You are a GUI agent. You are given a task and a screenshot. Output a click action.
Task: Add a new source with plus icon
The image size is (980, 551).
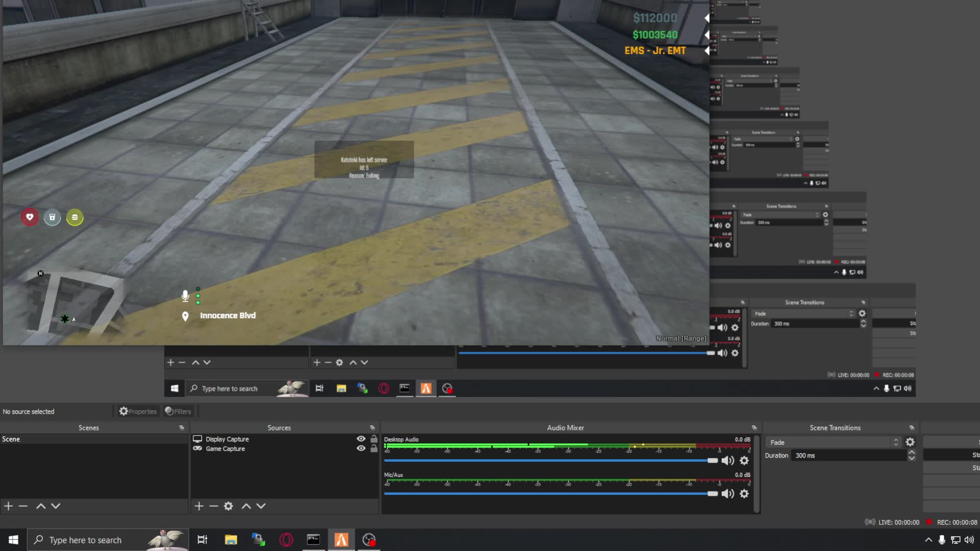[199, 506]
